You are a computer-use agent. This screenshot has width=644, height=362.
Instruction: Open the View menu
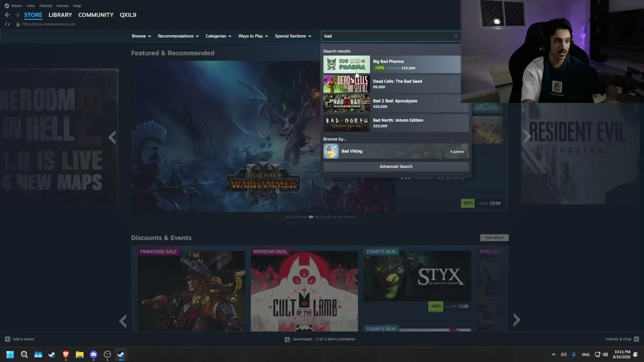pos(30,6)
